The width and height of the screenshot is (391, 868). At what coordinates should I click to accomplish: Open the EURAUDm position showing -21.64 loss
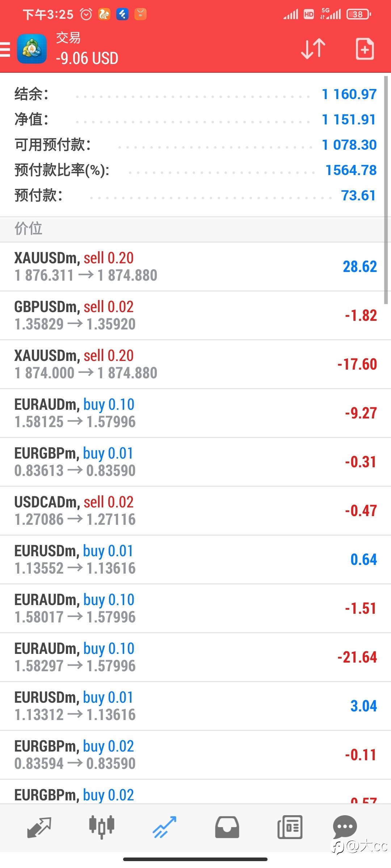[x=195, y=657]
